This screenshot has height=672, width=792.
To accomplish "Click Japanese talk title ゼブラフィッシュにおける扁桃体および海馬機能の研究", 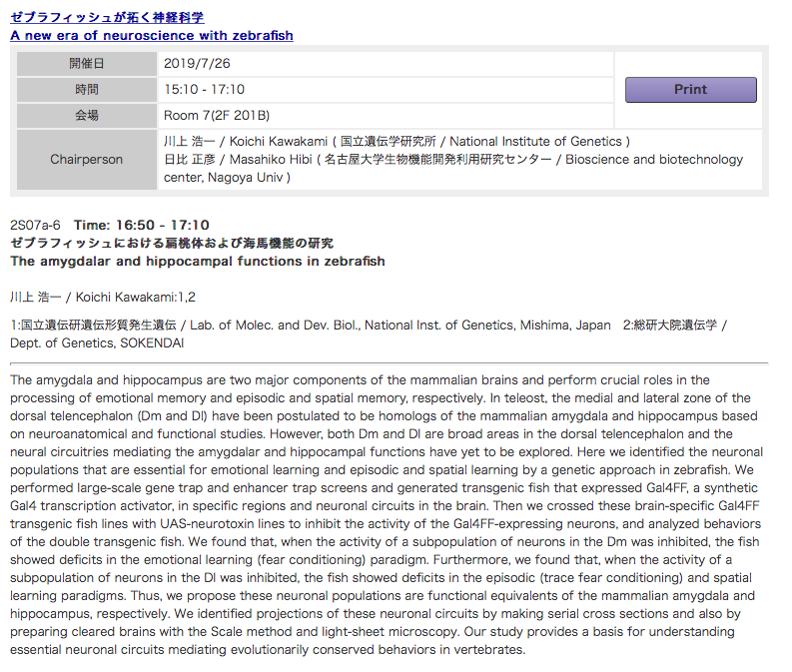I will click(x=172, y=243).
